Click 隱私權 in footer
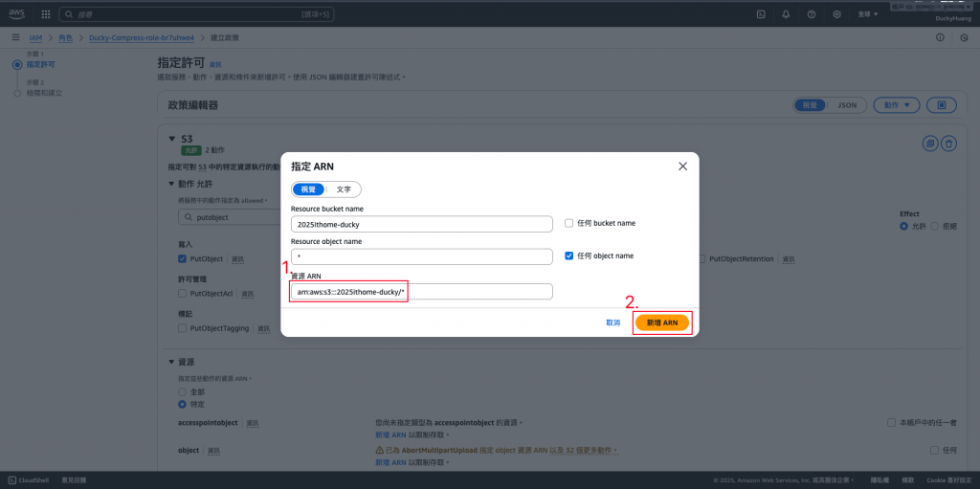This screenshot has width=980, height=489. 880,480
